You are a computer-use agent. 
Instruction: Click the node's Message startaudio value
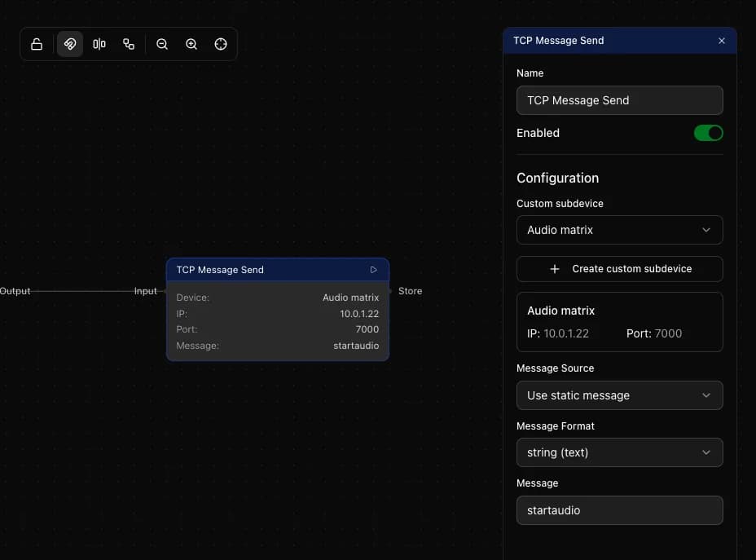pos(356,346)
